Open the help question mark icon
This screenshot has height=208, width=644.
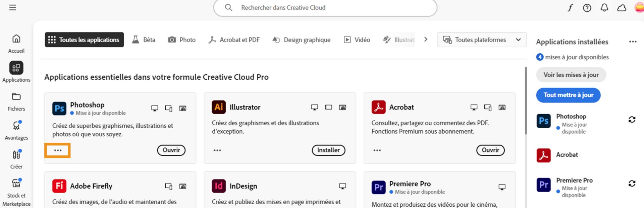point(587,8)
